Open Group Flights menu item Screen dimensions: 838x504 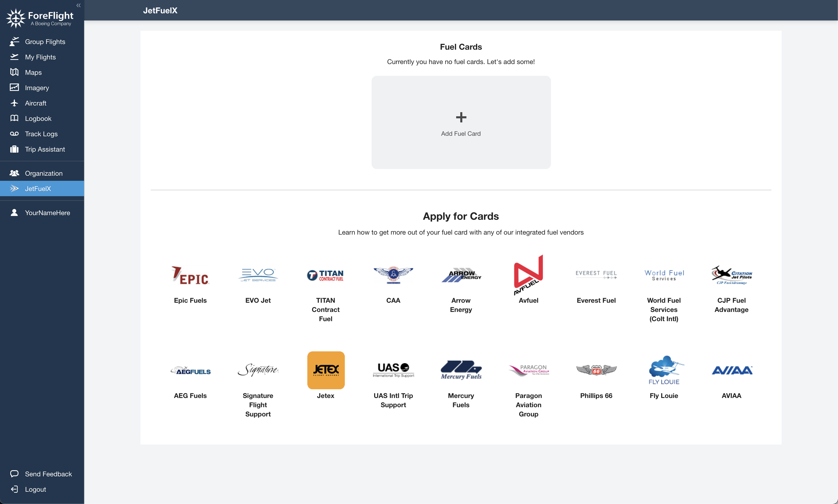[x=45, y=41]
